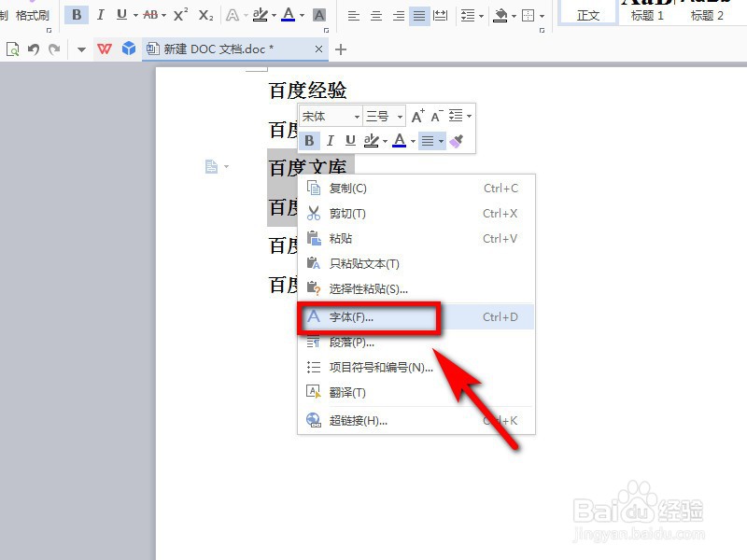Toggle Italic in mini toolbar
This screenshot has width=747, height=560.
pyautogui.click(x=331, y=141)
